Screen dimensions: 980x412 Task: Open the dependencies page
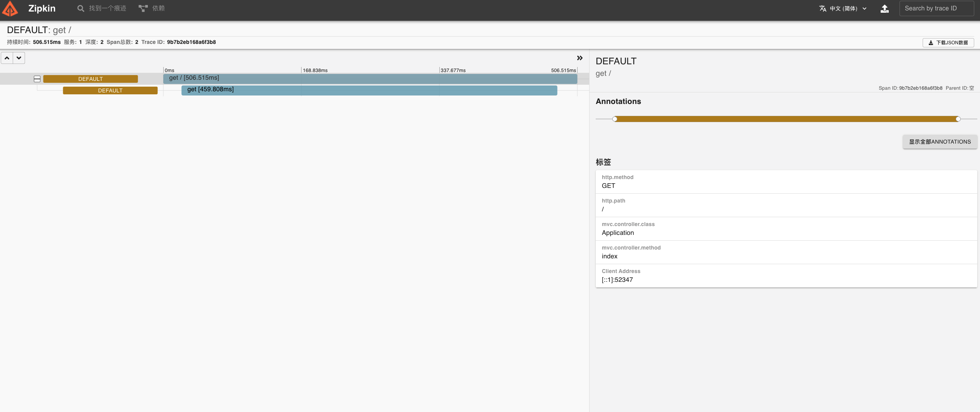[x=152, y=8]
